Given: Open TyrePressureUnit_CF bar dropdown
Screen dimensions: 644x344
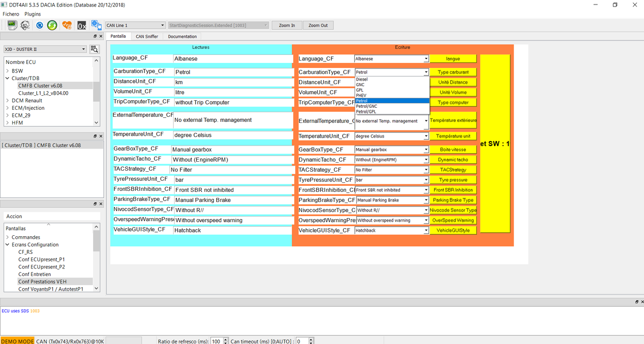Looking at the screenshot, I should pos(391,180).
